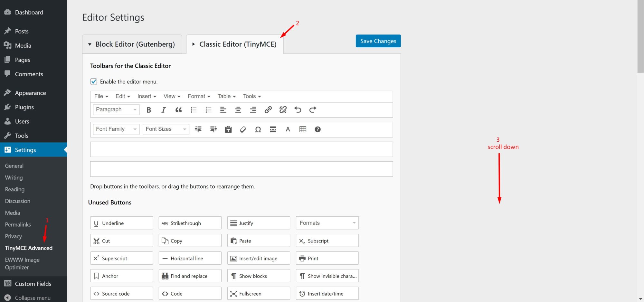The width and height of the screenshot is (644, 302).
Task: Open the Tools menu in editor menubar
Action: [x=252, y=96]
